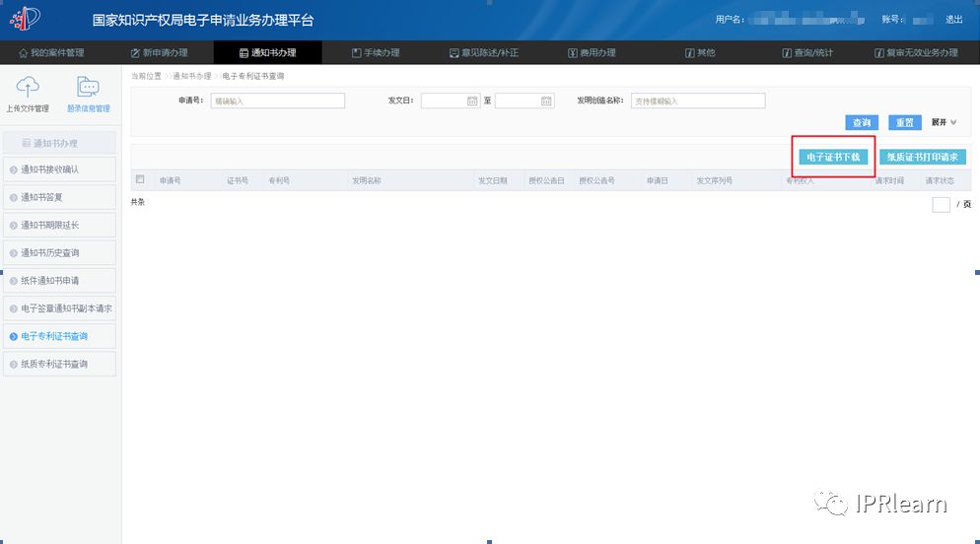Screen dimensions: 980x544
Task: Open the calendar picker for the 发文日 start date
Action: (472, 101)
